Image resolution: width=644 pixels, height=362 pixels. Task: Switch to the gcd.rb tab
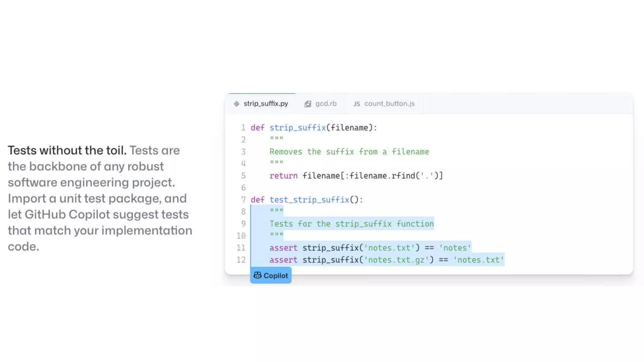(x=320, y=104)
